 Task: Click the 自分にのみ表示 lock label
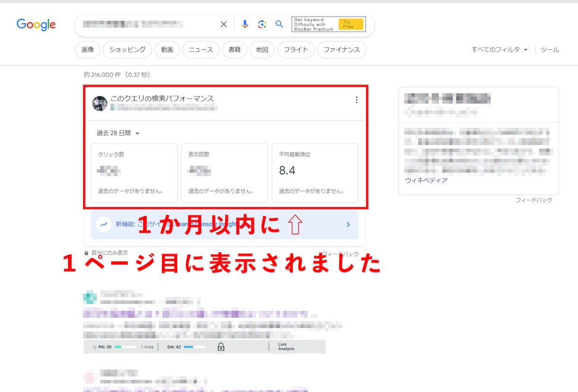(x=106, y=253)
